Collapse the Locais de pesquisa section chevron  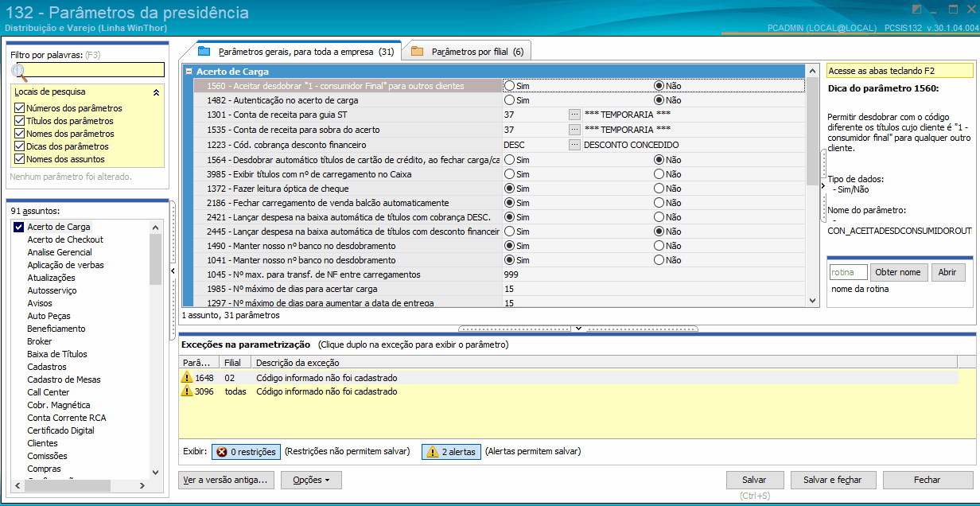point(156,92)
